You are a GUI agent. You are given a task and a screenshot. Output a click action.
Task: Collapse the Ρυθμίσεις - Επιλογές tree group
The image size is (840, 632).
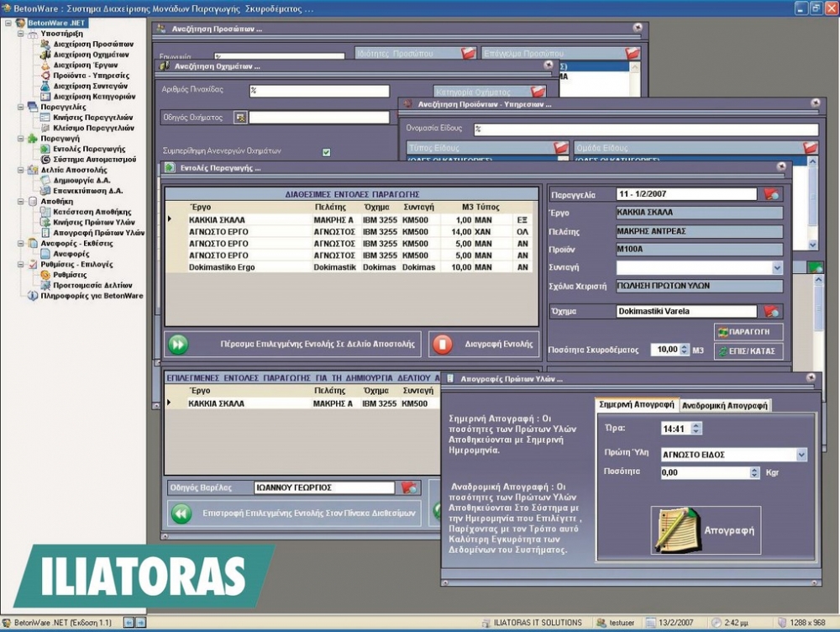click(x=20, y=264)
